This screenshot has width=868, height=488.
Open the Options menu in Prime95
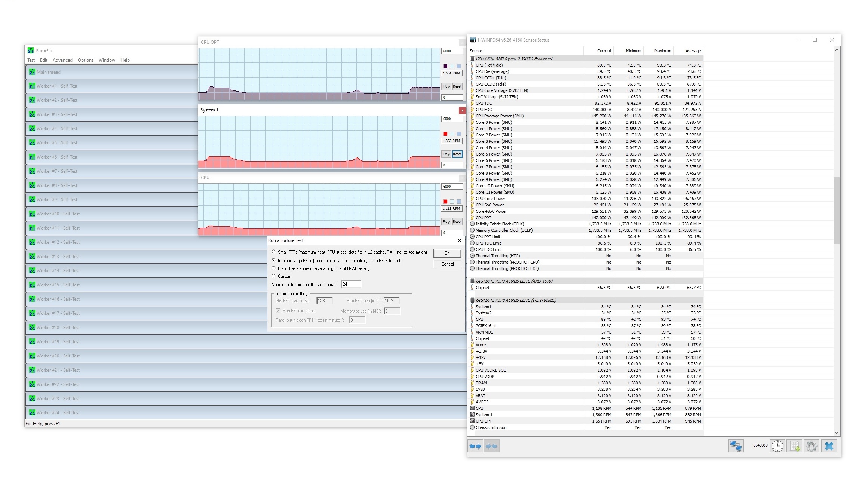[86, 60]
